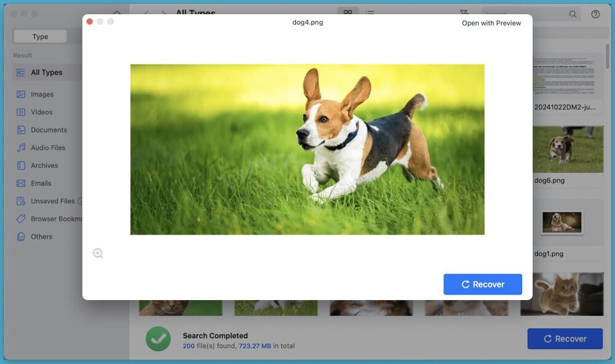Open the Videos category in sidebar

41,112
